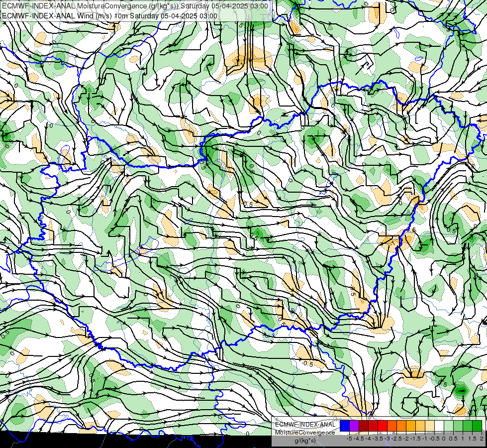This screenshot has height=448, width=487.
Task: Click the MoistureConvergence title line at top
Action: 135,6
